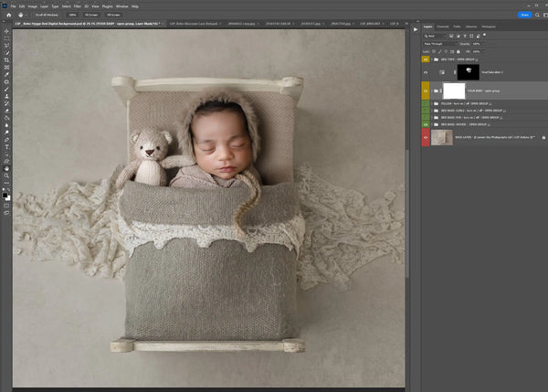Select the Type tool
The image size is (548, 392).
click(6, 146)
